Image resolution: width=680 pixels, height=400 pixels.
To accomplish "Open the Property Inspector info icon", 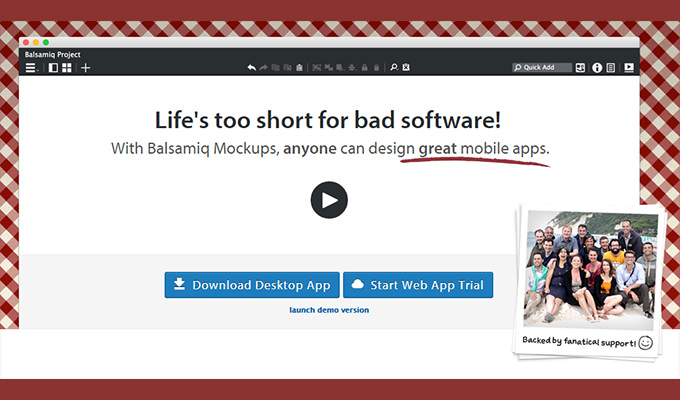I will (597, 68).
